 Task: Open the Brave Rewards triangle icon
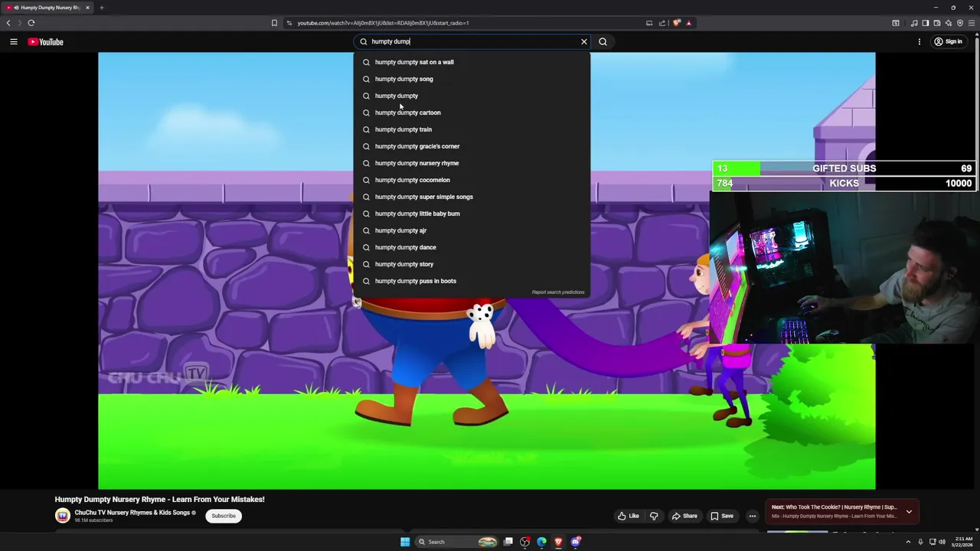pyautogui.click(x=688, y=23)
